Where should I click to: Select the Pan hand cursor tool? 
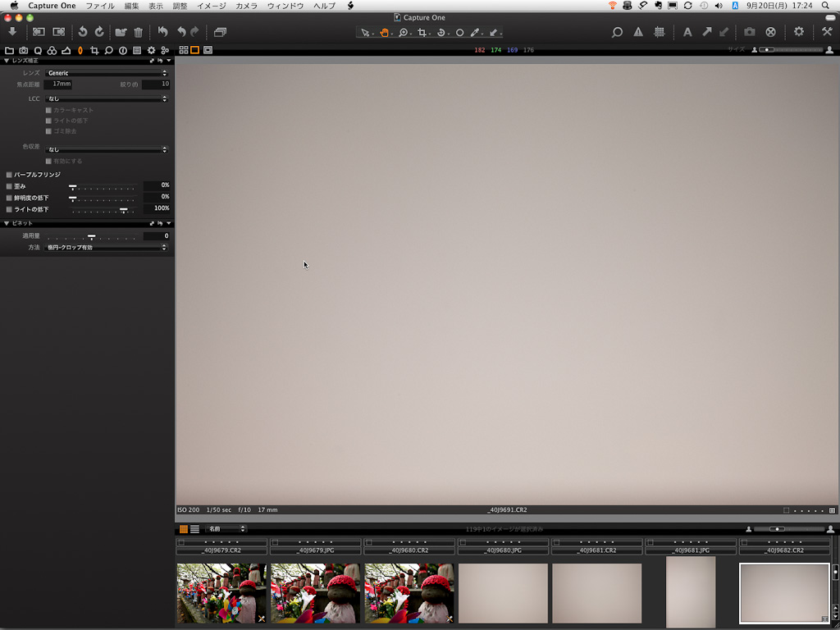(x=384, y=33)
